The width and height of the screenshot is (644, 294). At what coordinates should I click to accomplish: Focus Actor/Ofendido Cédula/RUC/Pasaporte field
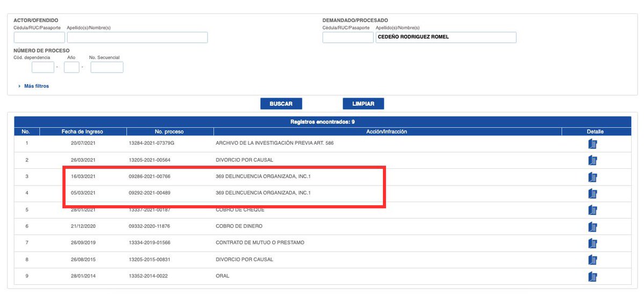(x=39, y=38)
